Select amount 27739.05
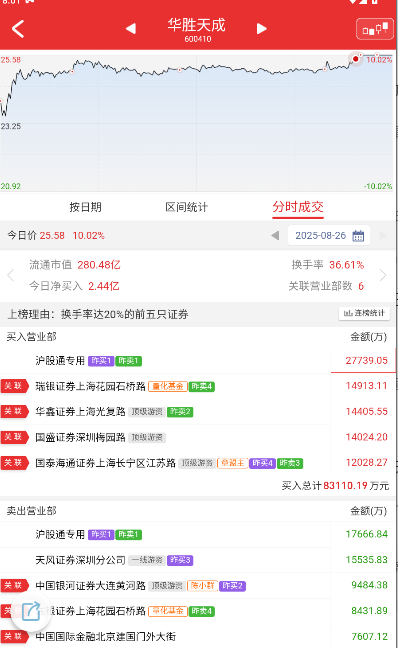 [x=367, y=361]
